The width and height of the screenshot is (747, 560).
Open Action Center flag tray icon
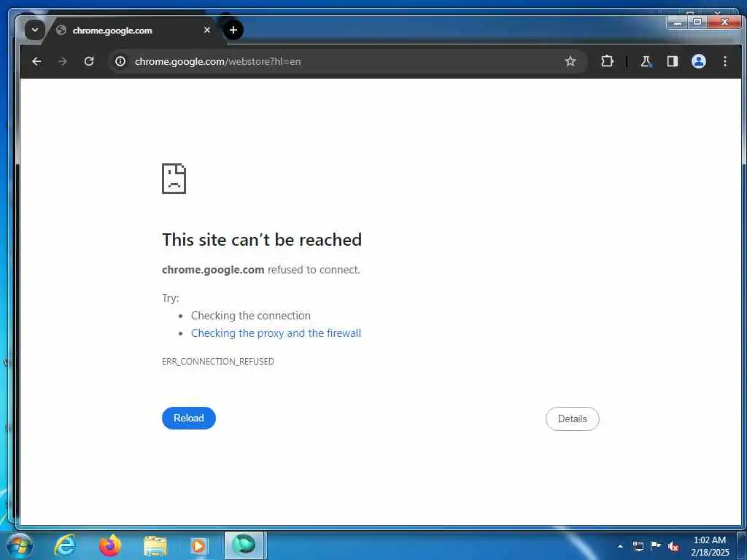pos(656,545)
